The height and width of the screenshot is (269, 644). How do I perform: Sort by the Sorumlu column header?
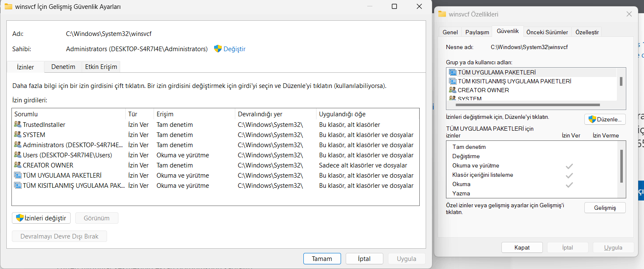[x=69, y=114]
